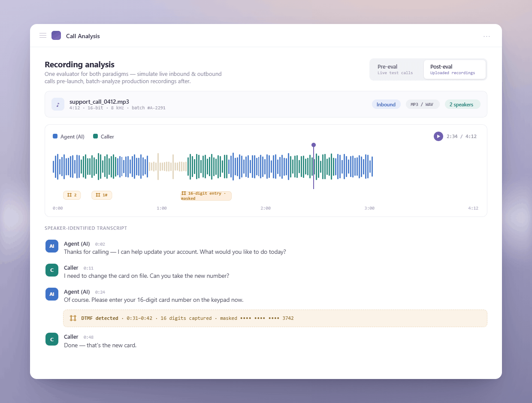This screenshot has height=403, width=532.
Task: Switch to the Pre-eval tab
Action: pos(396,69)
